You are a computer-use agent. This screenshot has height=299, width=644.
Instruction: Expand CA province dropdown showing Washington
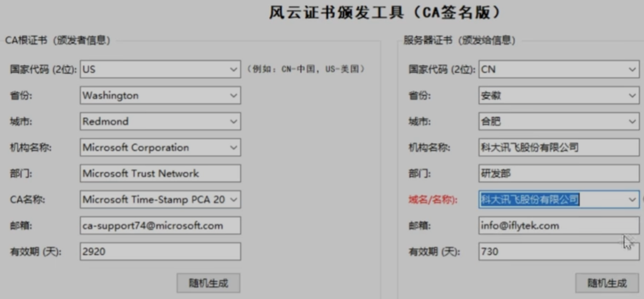(233, 95)
